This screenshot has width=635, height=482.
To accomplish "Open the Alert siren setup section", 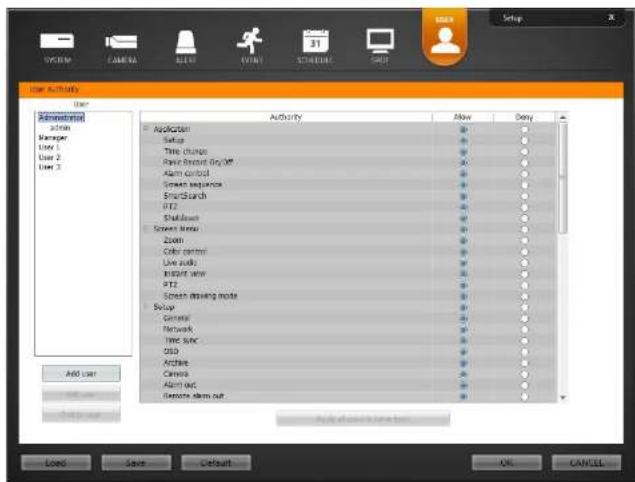I will (x=186, y=47).
